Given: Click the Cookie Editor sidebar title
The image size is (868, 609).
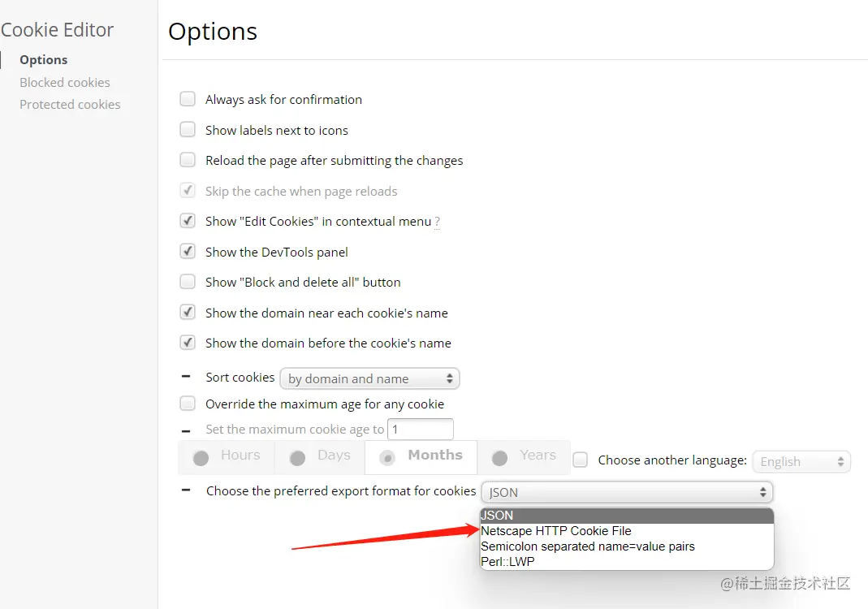Looking at the screenshot, I should click(x=57, y=30).
